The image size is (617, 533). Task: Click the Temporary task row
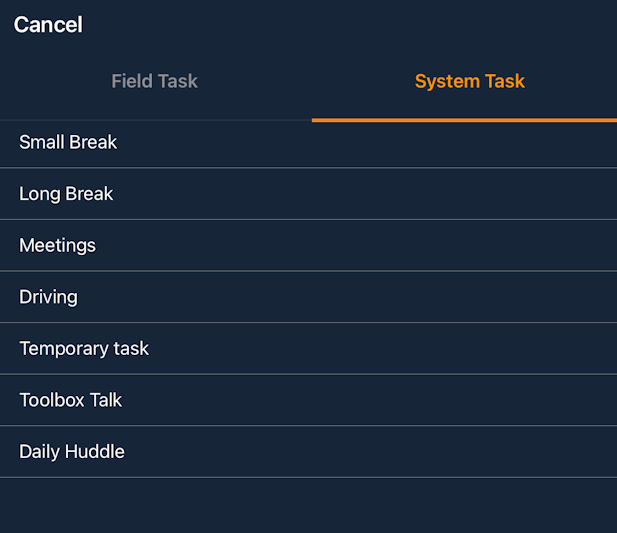[x=308, y=349]
